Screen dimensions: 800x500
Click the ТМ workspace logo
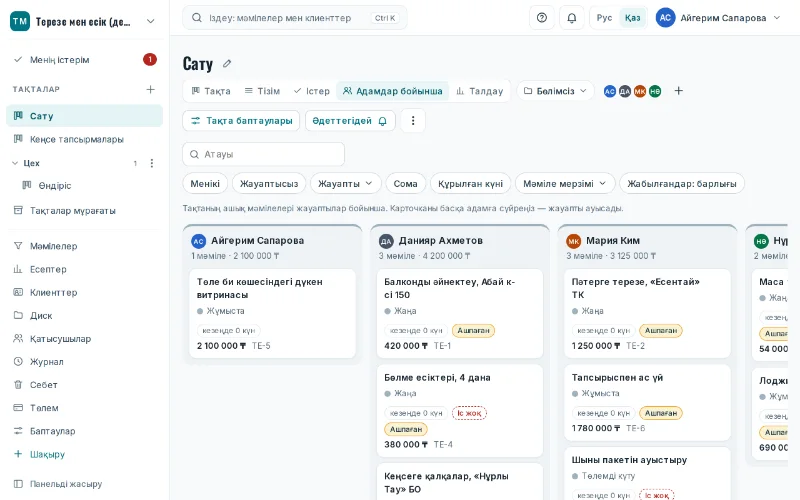pyautogui.click(x=20, y=21)
